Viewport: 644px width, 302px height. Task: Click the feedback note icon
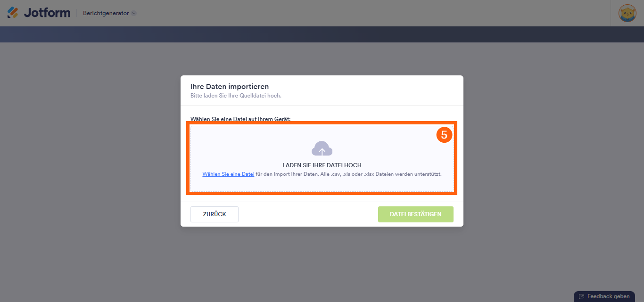pyautogui.click(x=582, y=296)
